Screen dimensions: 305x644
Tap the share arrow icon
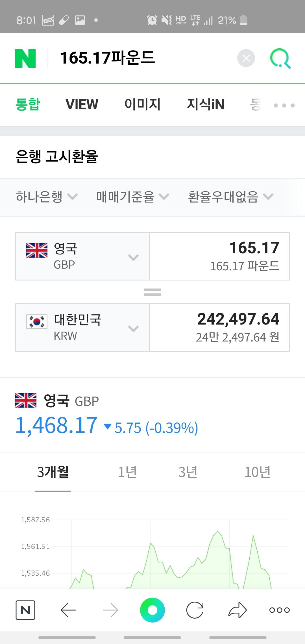click(237, 610)
